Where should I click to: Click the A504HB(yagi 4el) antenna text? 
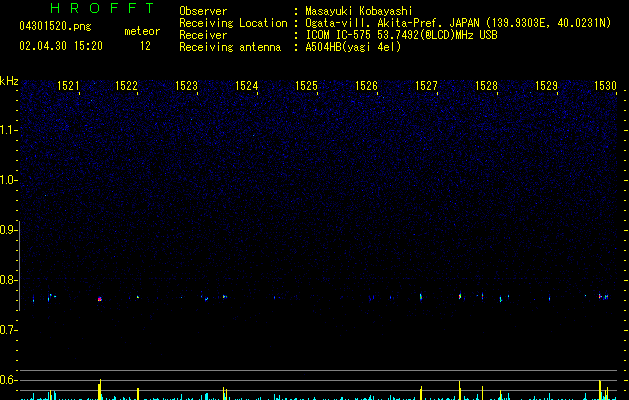pos(353,47)
